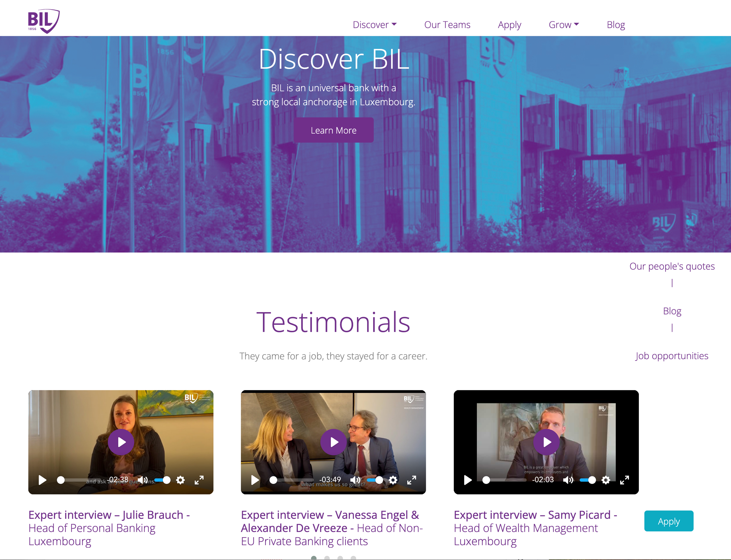Open Apply in the top navigation
The width and height of the screenshot is (731, 560).
[509, 25]
